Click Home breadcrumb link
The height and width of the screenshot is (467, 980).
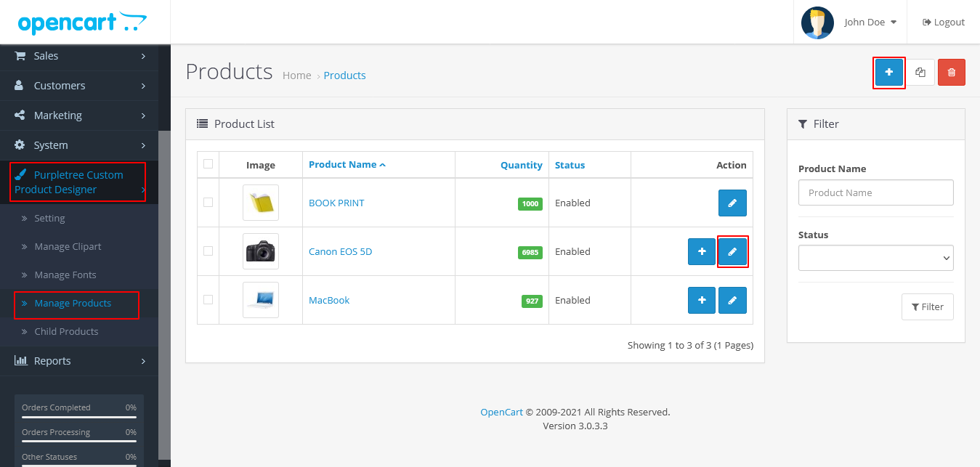(296, 76)
